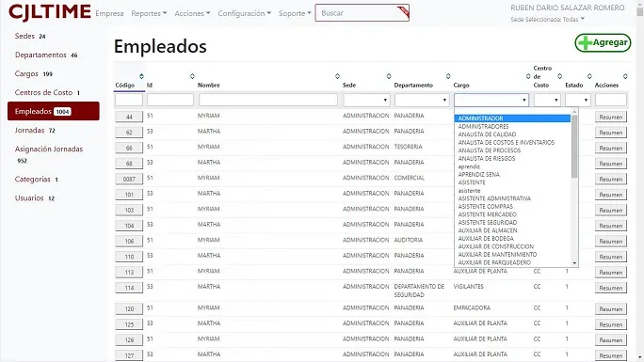Sort by Estado column arrows

(x=589, y=76)
